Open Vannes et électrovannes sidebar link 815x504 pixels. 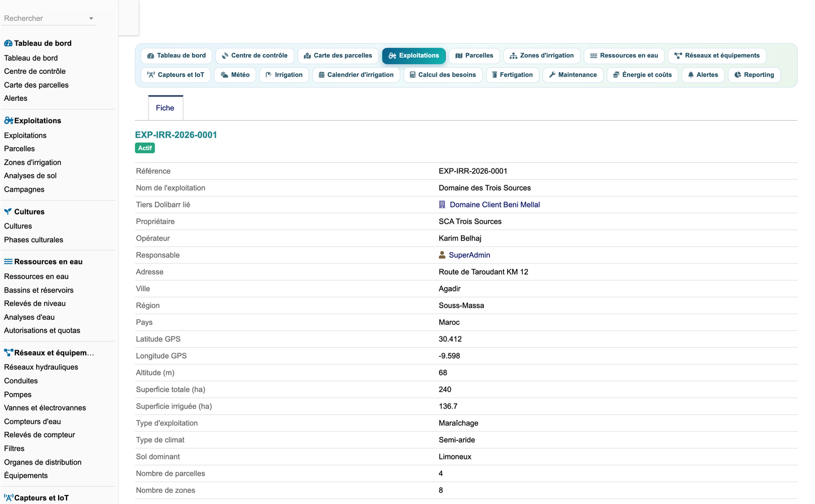click(x=45, y=408)
